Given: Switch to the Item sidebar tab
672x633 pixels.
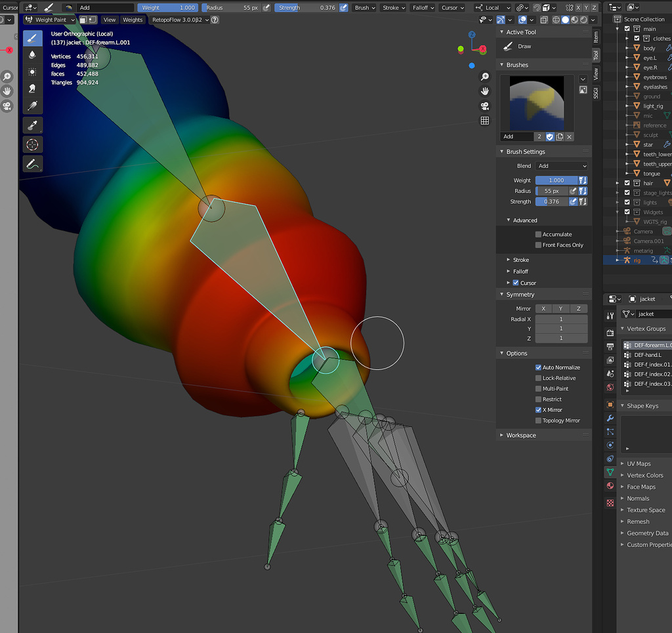Looking at the screenshot, I should click(x=596, y=37).
